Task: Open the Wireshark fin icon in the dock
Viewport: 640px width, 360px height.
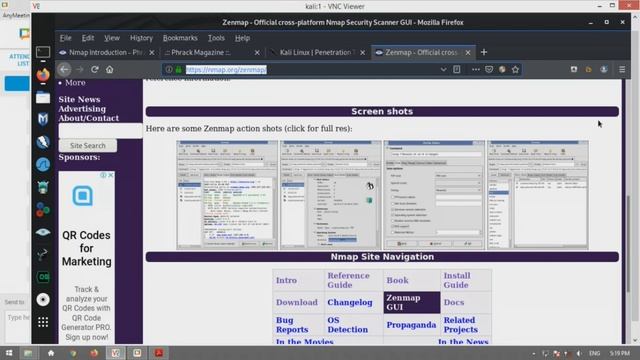Action: click(43, 164)
